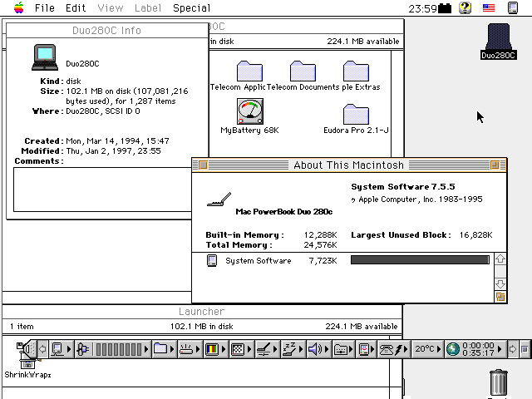
Task: Open the application menu Finder icon
Action: click(513, 7)
